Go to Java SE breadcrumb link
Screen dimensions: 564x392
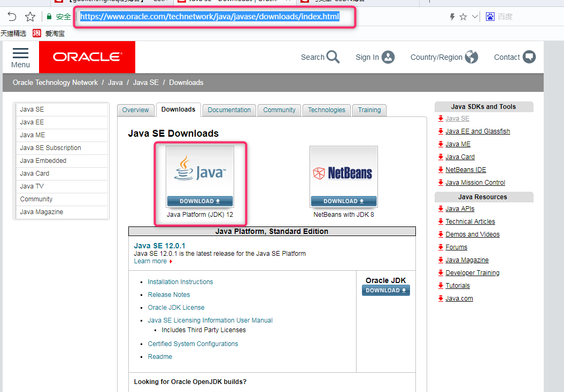(x=145, y=82)
